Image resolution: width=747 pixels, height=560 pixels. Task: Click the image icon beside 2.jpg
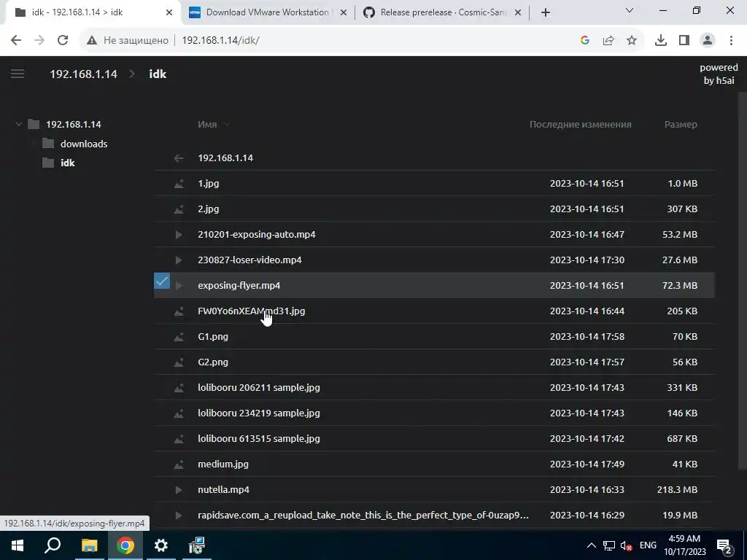pos(179,209)
